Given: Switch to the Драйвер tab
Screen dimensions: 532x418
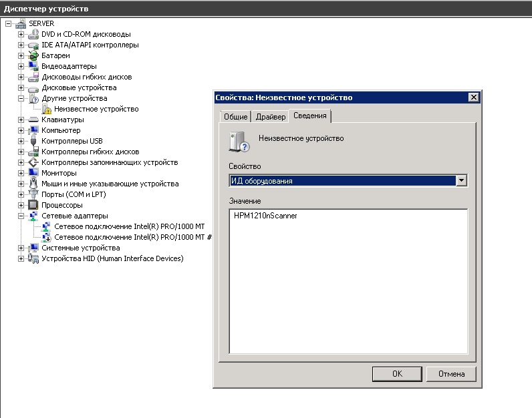Looking at the screenshot, I should (271, 117).
